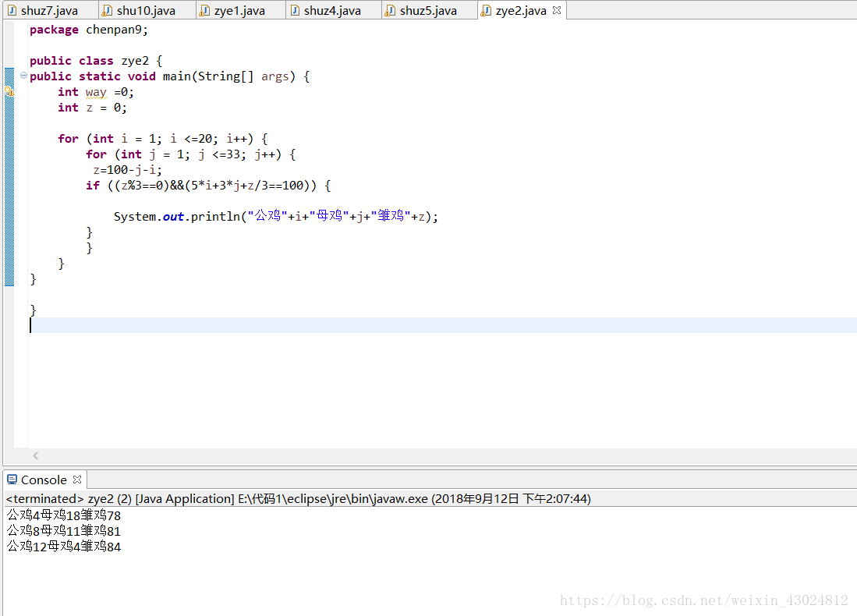
Task: Click the int z = 0; line
Action: point(92,108)
